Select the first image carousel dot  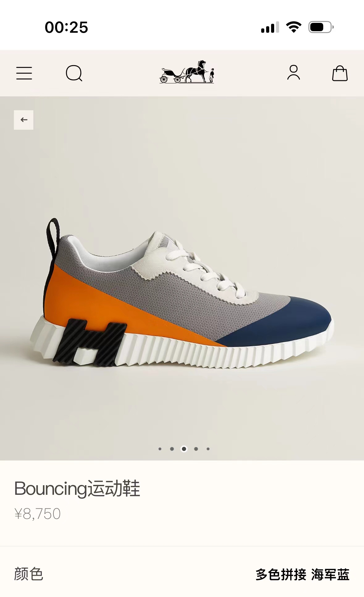[x=160, y=449]
